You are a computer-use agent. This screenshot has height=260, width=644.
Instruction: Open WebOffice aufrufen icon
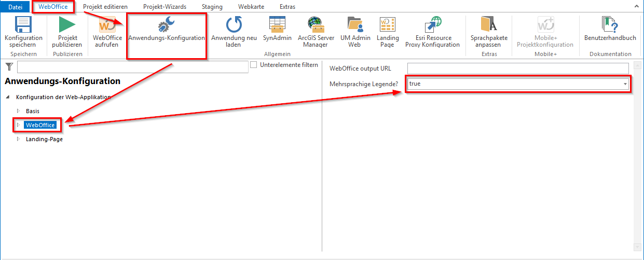107,24
